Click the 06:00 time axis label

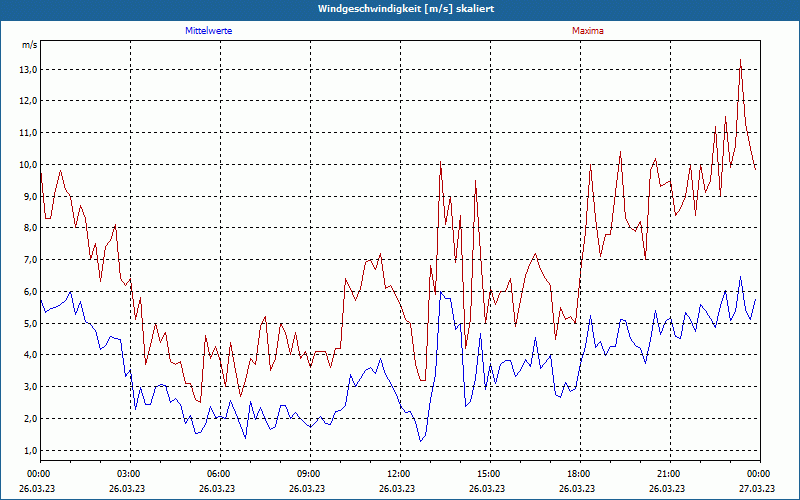click(x=220, y=474)
